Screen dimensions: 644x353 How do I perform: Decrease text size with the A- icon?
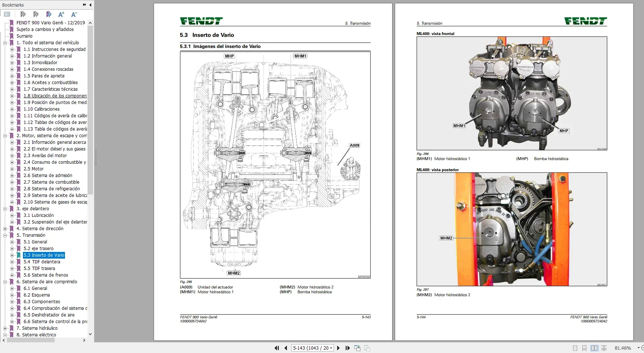74,14
